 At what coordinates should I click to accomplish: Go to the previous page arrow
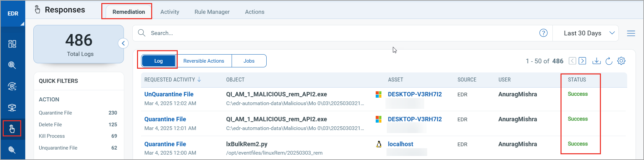(x=572, y=61)
